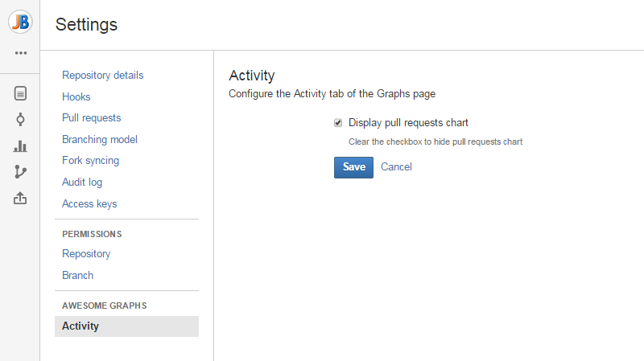Go to Hooks settings page

(76, 96)
